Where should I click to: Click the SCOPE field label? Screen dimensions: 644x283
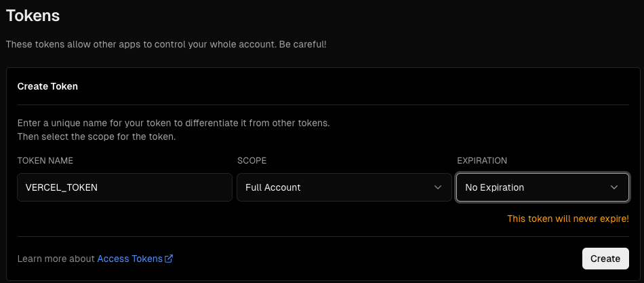(x=251, y=160)
